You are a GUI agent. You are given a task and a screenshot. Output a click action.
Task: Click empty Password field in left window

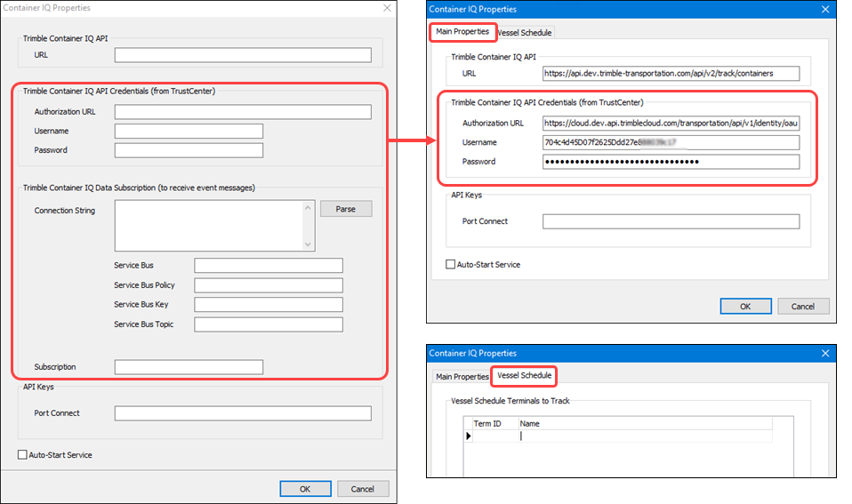point(189,150)
